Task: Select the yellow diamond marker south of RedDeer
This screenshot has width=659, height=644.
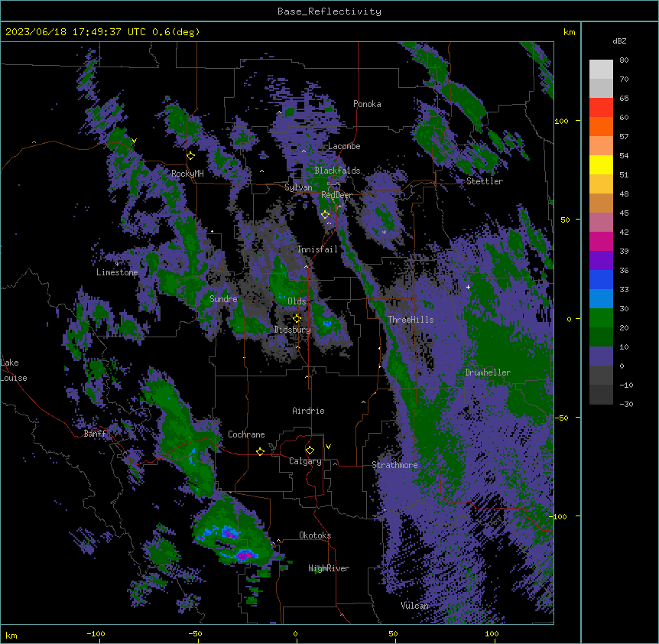Action: click(325, 215)
